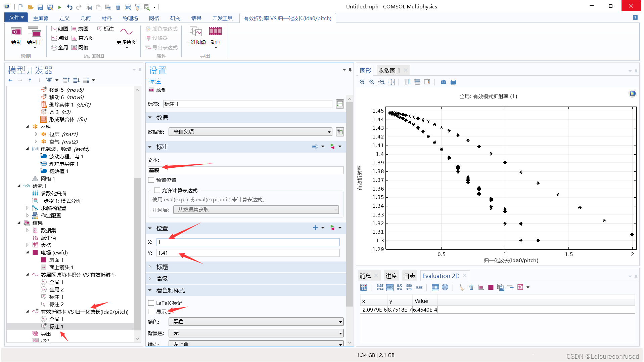Click the Settings panel vertical scrollbar

click(x=349, y=204)
